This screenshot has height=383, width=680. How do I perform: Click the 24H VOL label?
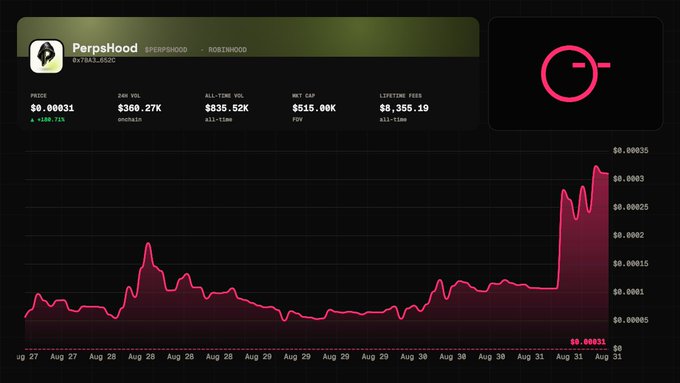tap(129, 96)
